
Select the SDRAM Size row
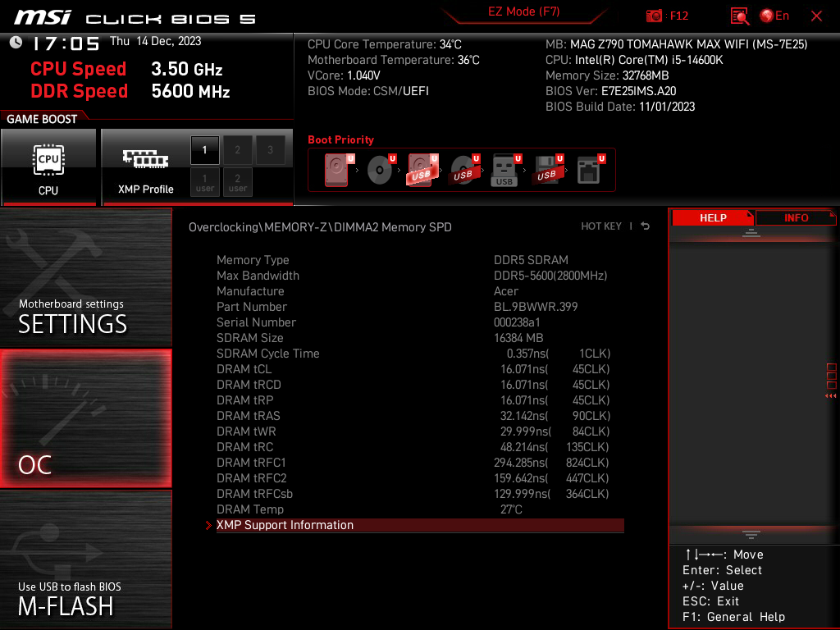click(x=420, y=338)
